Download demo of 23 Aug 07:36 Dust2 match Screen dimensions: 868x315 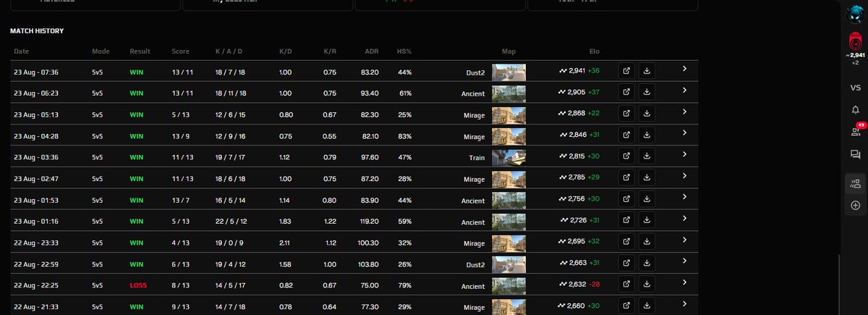coord(647,71)
